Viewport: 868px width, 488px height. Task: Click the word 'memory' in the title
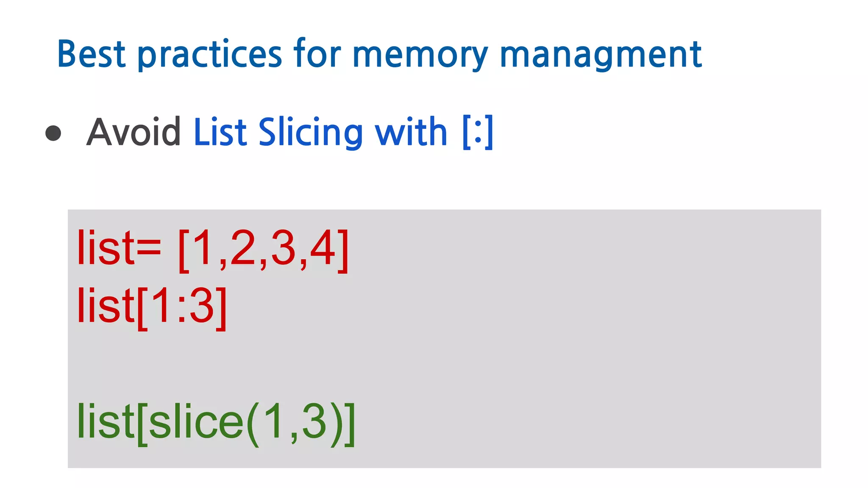(420, 55)
